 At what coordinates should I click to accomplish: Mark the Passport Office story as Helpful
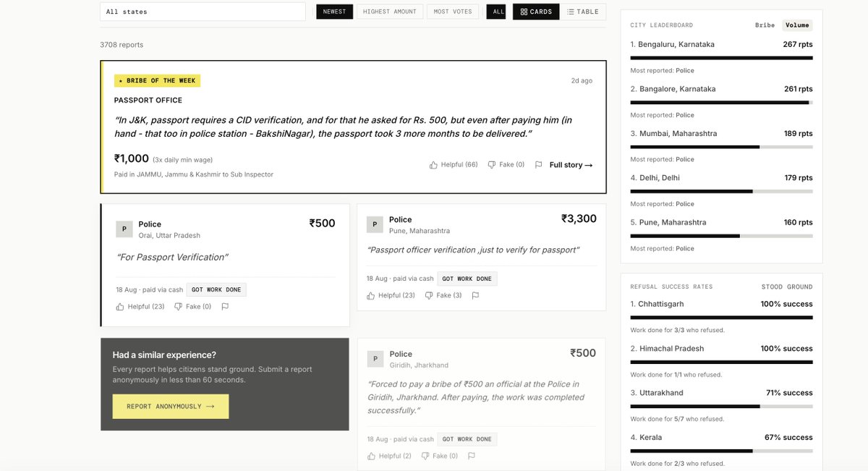pyautogui.click(x=454, y=165)
